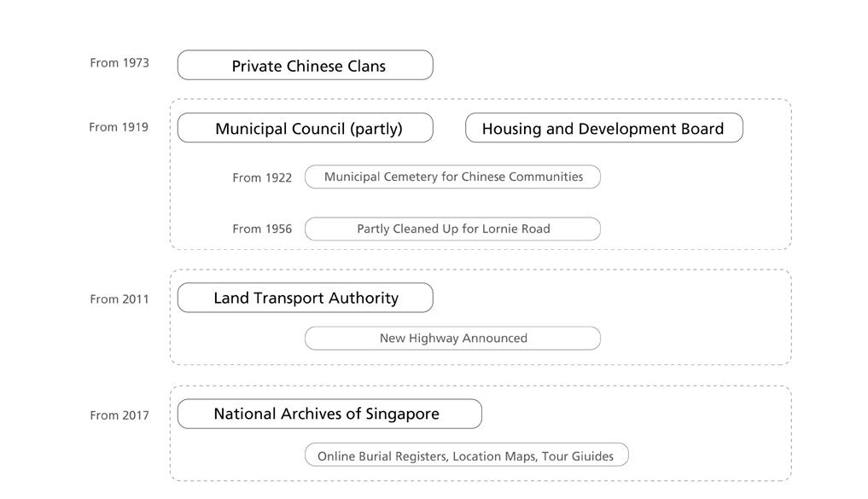Select National Archives of Singapore box

coord(329,415)
